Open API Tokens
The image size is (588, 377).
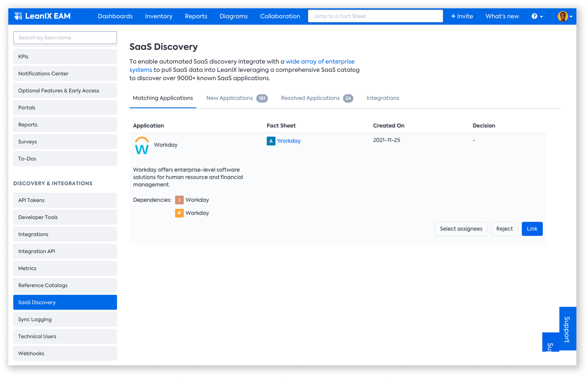(x=65, y=200)
